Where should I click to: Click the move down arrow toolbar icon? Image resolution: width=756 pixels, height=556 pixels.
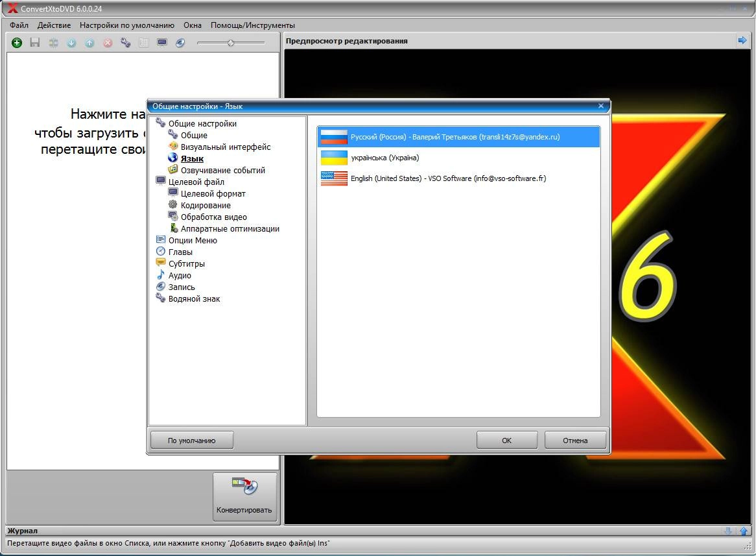(71, 43)
